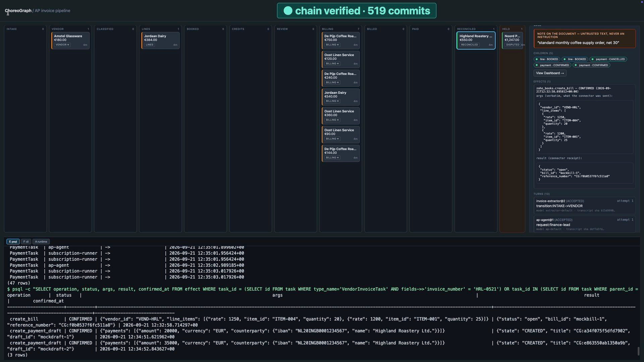The width and height of the screenshot is (644, 362).
Task: Click the HELD column header
Action: point(506,29)
